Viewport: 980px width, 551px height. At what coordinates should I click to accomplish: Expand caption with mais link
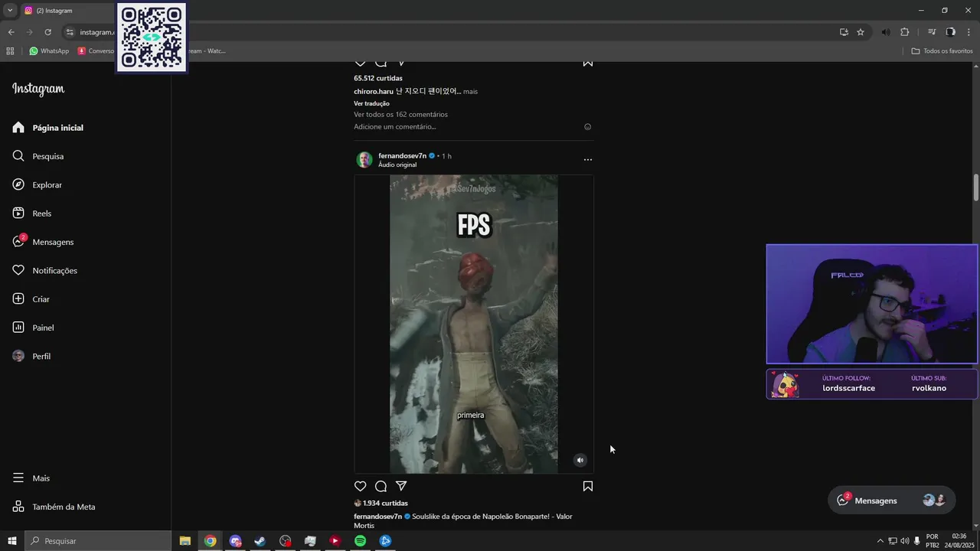coord(470,91)
